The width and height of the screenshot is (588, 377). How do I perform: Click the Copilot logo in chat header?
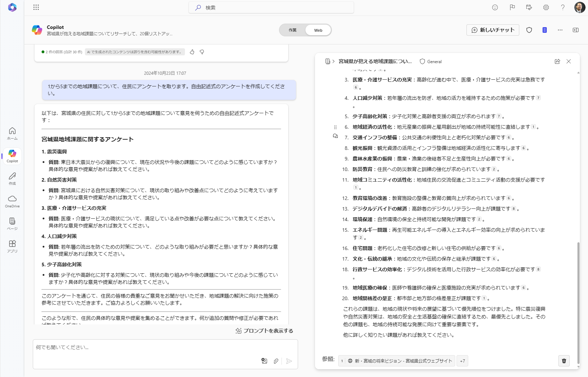(37, 30)
